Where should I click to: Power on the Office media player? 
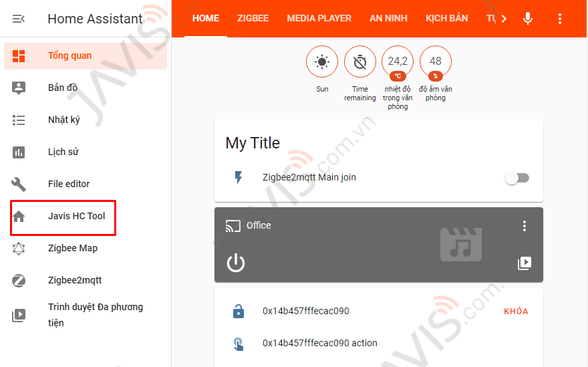[235, 263]
